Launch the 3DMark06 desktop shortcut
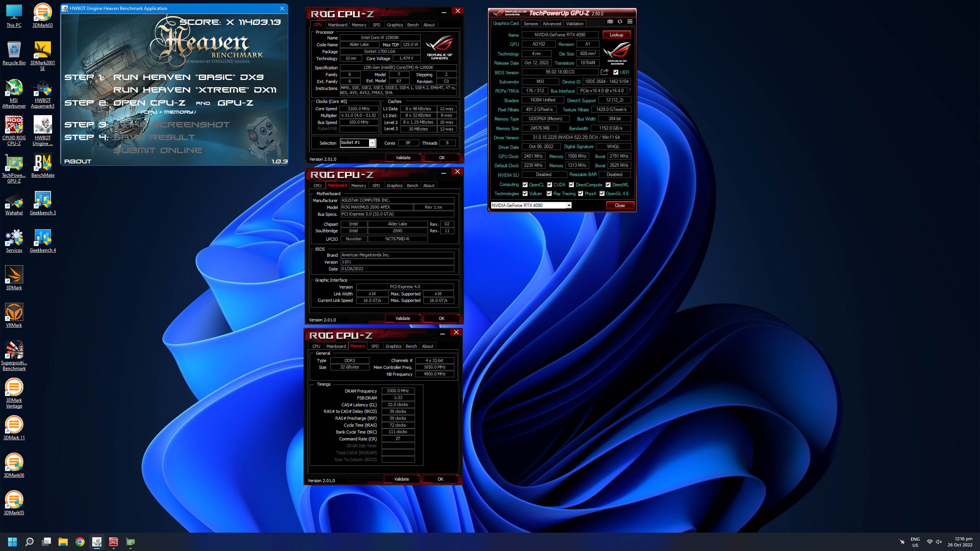This screenshot has height=551, width=980. click(x=14, y=465)
